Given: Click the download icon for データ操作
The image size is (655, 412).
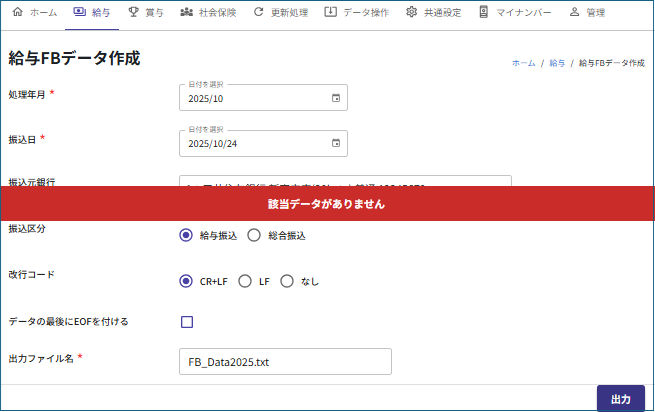Looking at the screenshot, I should (x=331, y=13).
